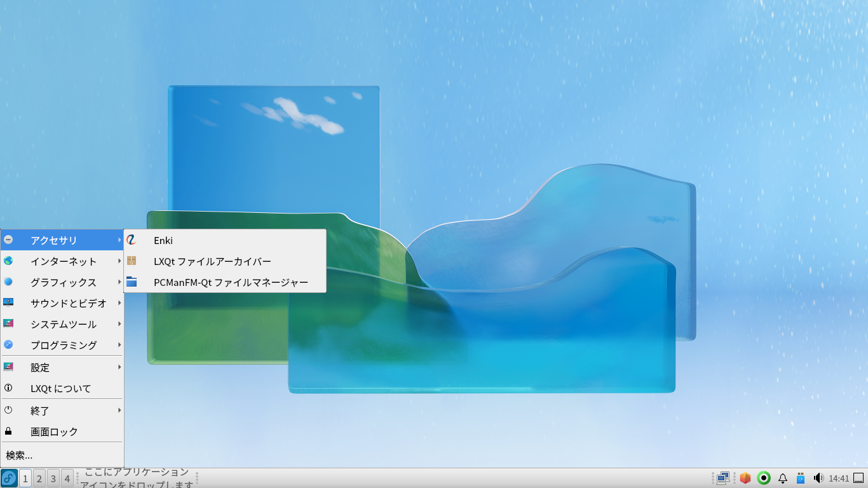Click the LXQt archiver package icon
Screen dimensions: 868x488
pos(132,261)
